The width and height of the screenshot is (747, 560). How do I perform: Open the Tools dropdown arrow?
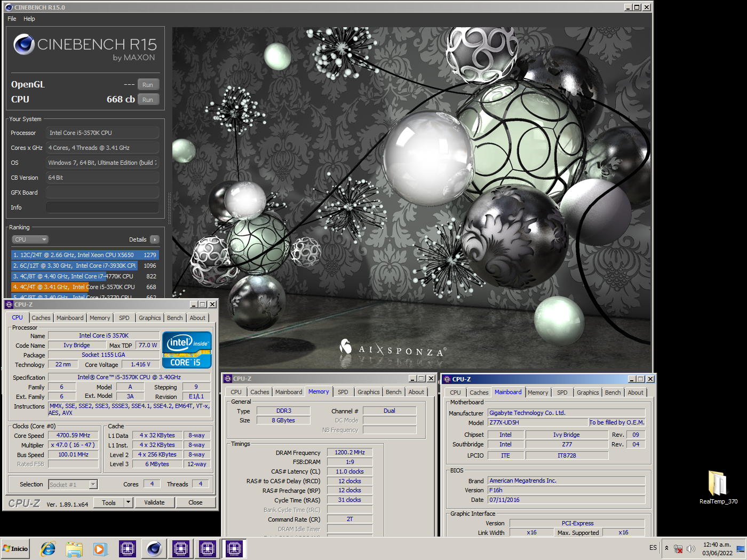129,502
